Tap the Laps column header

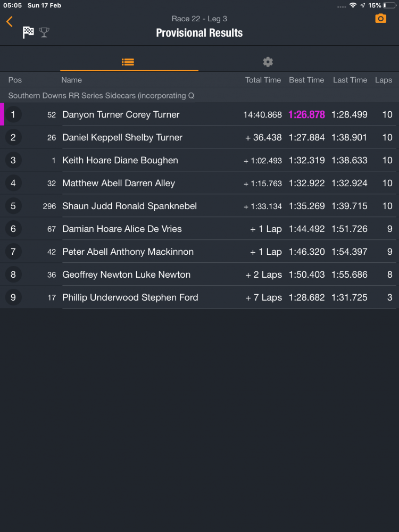click(383, 80)
